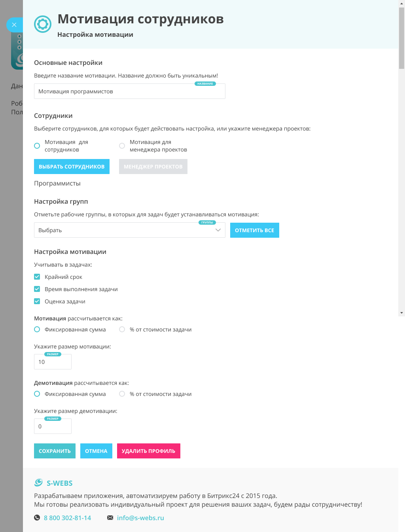Open the info@s-webs.ru email link
Screen dimensions: 405x532
click(x=140, y=518)
